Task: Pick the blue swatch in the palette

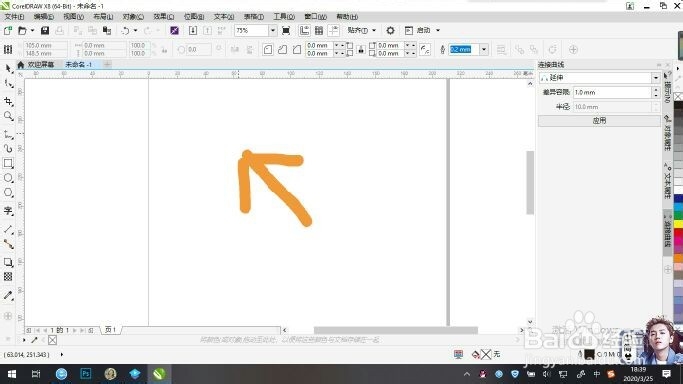Action: (678, 199)
